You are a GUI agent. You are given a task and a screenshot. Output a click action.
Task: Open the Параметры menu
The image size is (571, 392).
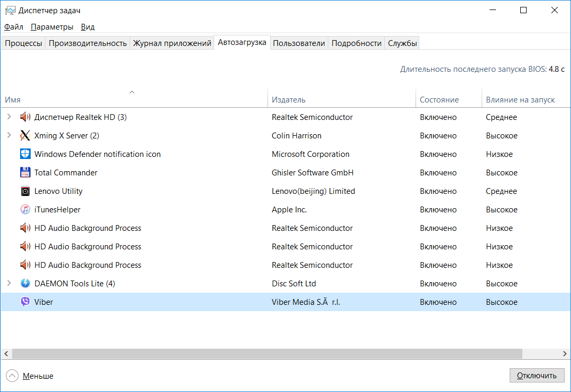[52, 27]
